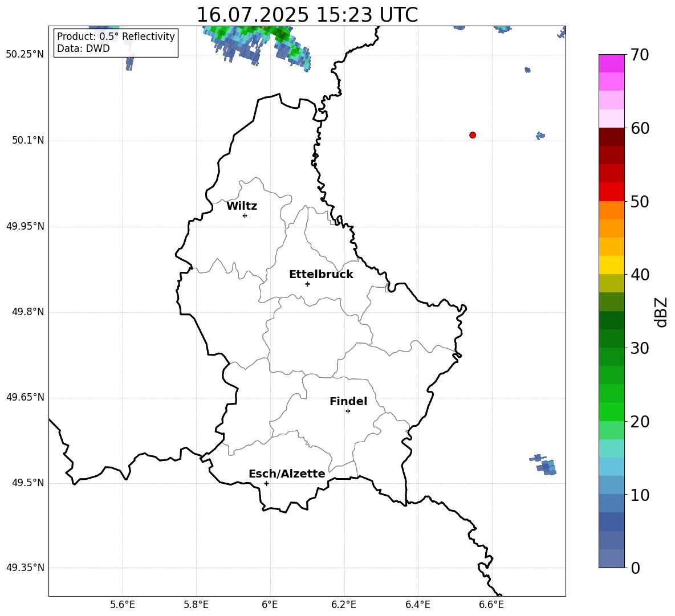Click the Wiltz station cross marker

coord(245,215)
